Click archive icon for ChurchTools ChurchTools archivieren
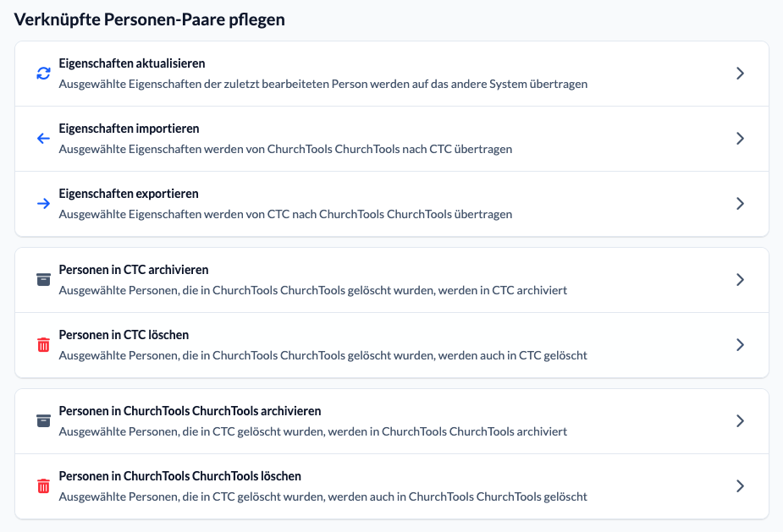Screen dimensions: 783x532 click(43, 420)
